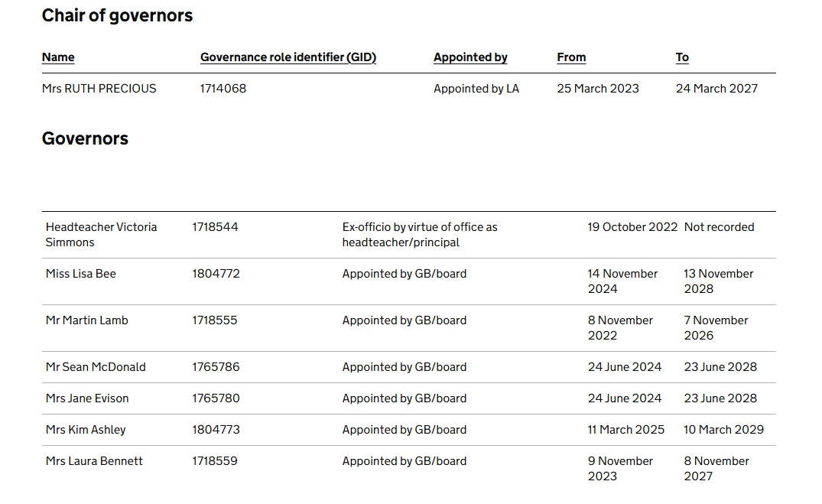Select Mrs Kim Ashley's name cell
This screenshot has height=504, width=822.
pos(86,430)
